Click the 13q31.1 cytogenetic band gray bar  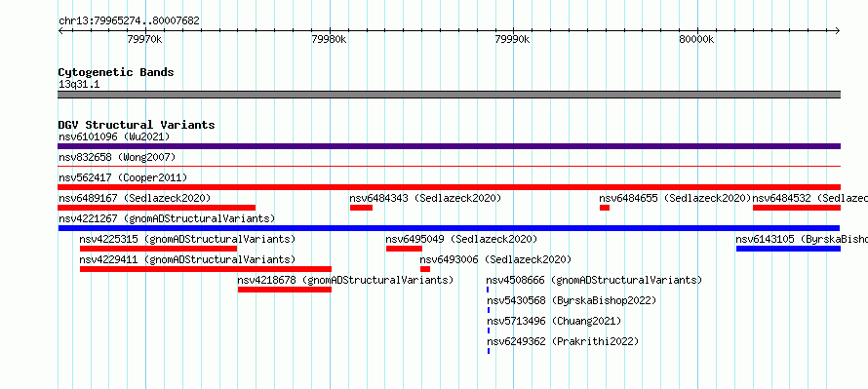(x=449, y=95)
